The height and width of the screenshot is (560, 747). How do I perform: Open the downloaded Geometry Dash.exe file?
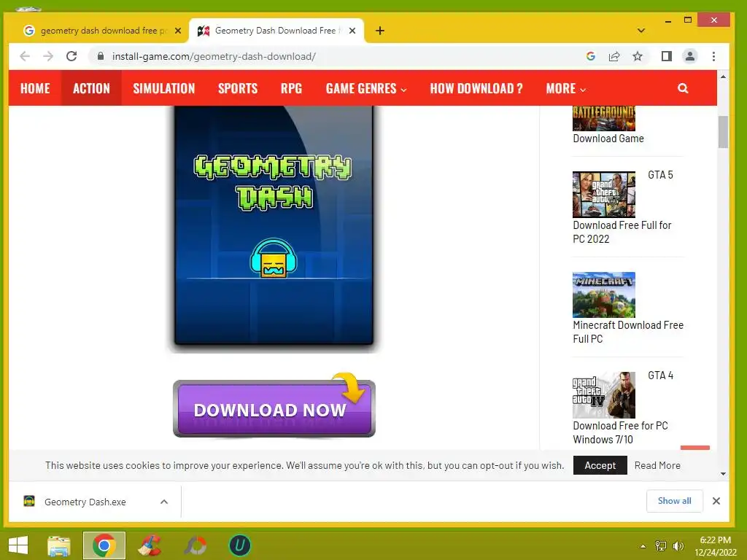click(85, 502)
